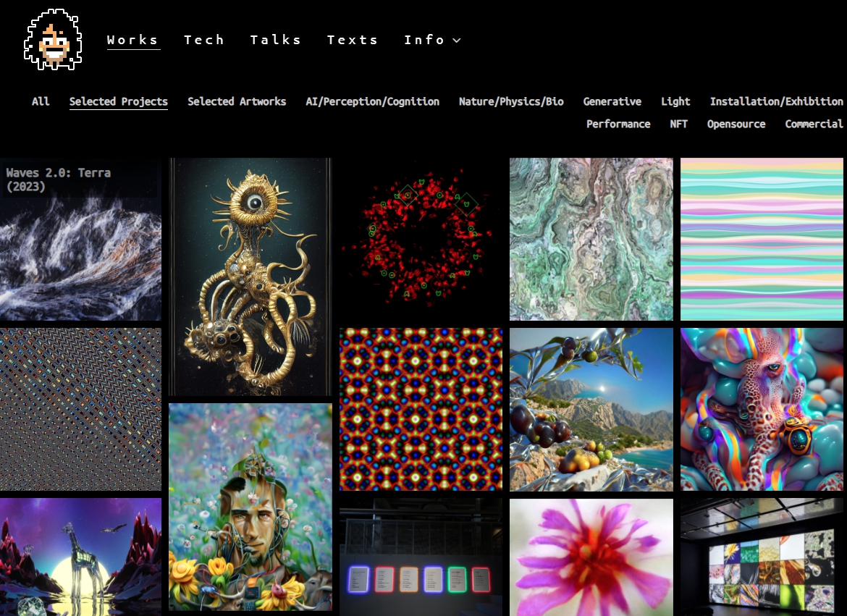This screenshot has width=847, height=616.
Task: Open the red particle ring artwork
Action: click(x=421, y=240)
